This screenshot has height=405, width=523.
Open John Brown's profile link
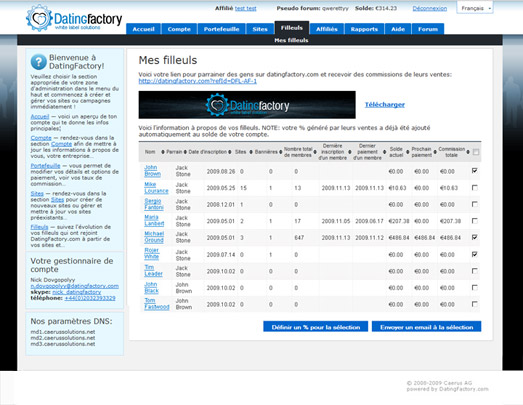point(152,171)
